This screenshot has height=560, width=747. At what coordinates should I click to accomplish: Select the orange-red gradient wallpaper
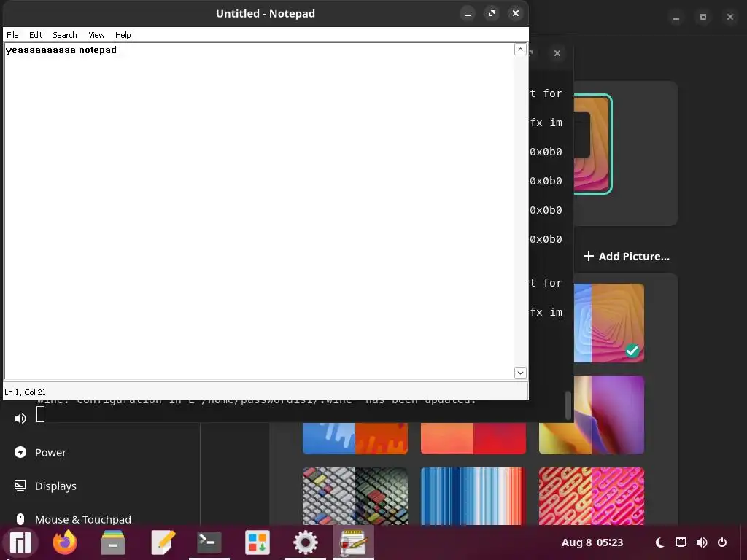(x=473, y=438)
